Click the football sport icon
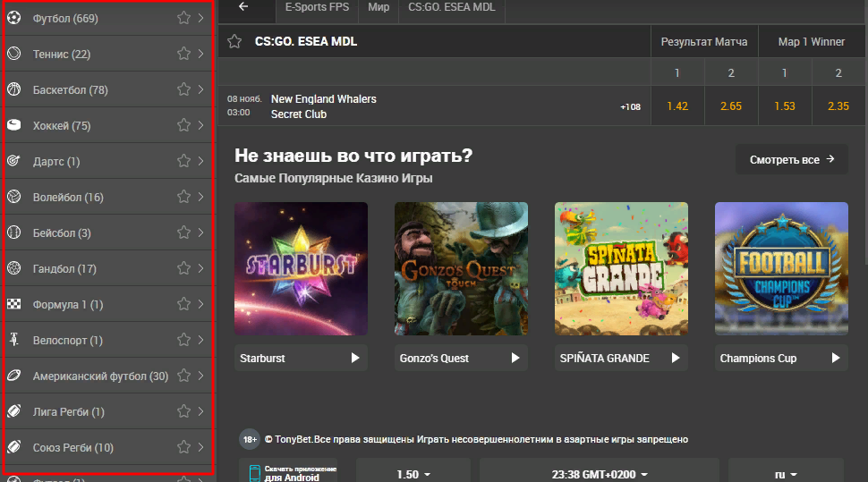This screenshot has width=868, height=482. pos(13,18)
